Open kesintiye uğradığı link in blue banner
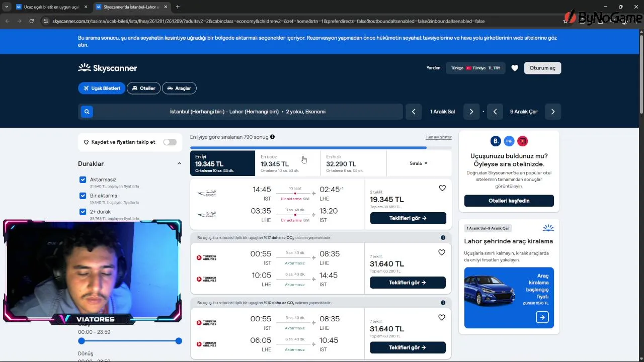 pyautogui.click(x=185, y=38)
